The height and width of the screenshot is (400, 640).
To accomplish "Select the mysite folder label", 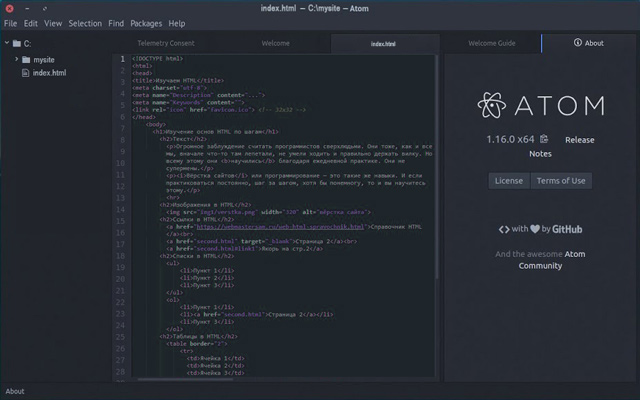I will pyautogui.click(x=44, y=60).
